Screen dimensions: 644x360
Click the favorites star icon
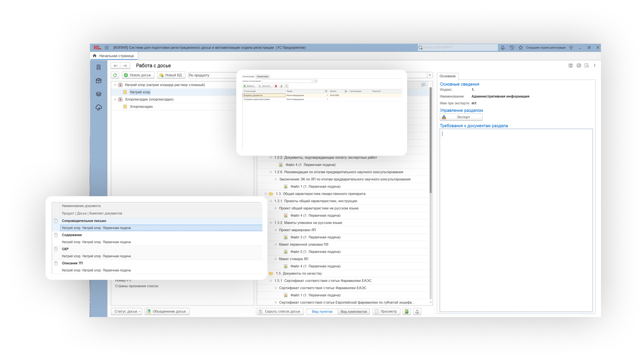point(521,48)
